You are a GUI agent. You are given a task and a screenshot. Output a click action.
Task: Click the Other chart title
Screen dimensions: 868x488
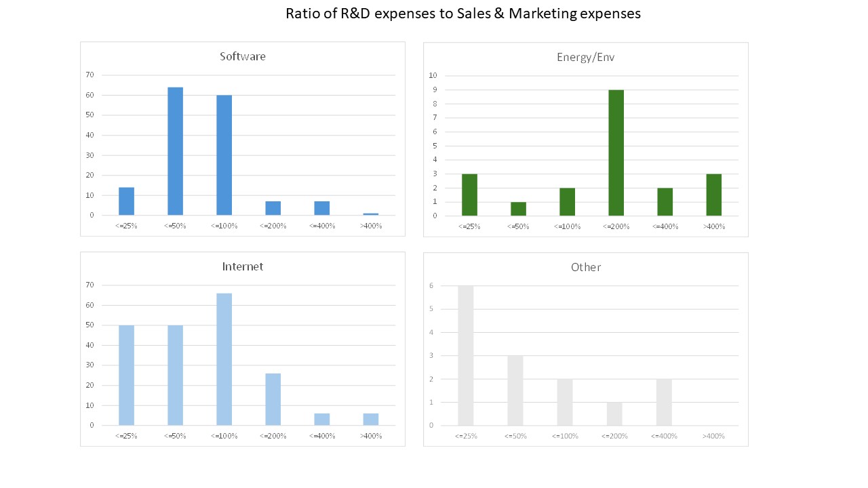point(586,267)
